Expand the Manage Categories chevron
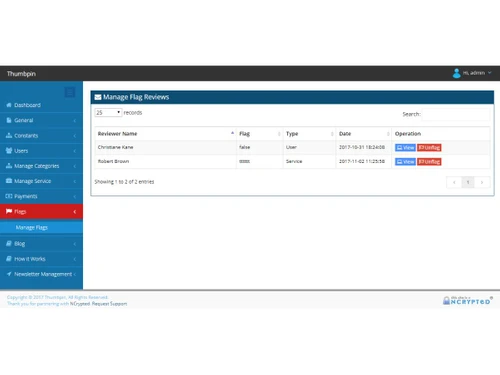 coord(75,166)
